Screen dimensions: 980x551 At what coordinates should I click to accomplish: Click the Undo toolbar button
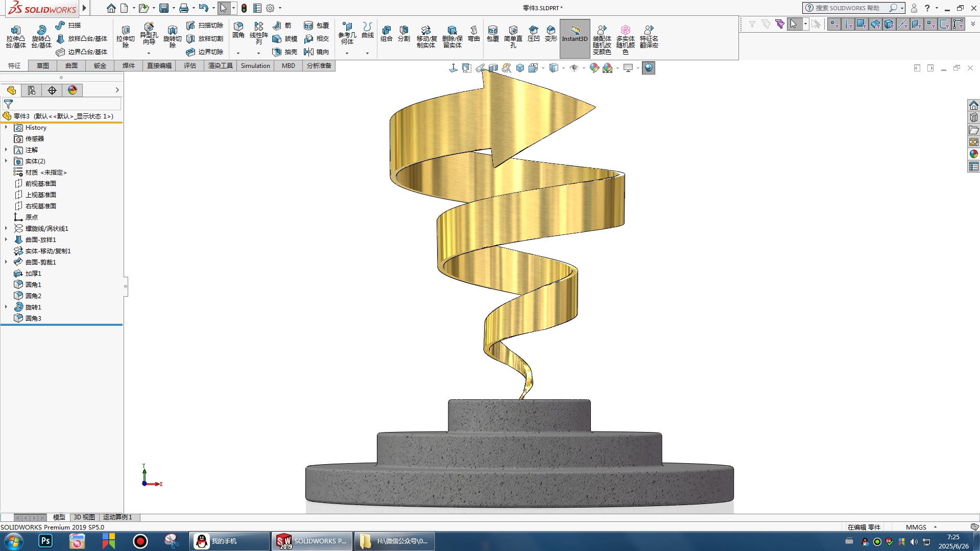pos(203,8)
